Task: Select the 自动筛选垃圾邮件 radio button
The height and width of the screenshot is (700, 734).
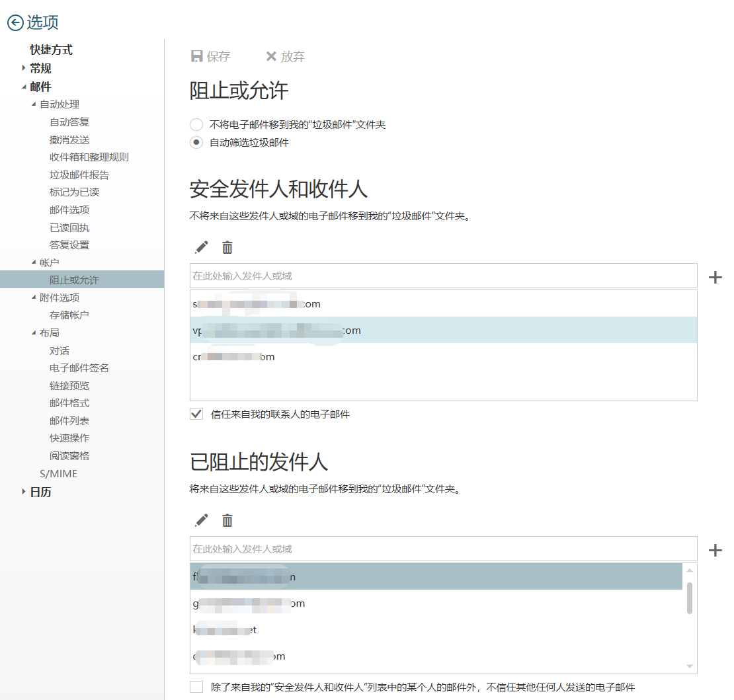Action: point(196,142)
